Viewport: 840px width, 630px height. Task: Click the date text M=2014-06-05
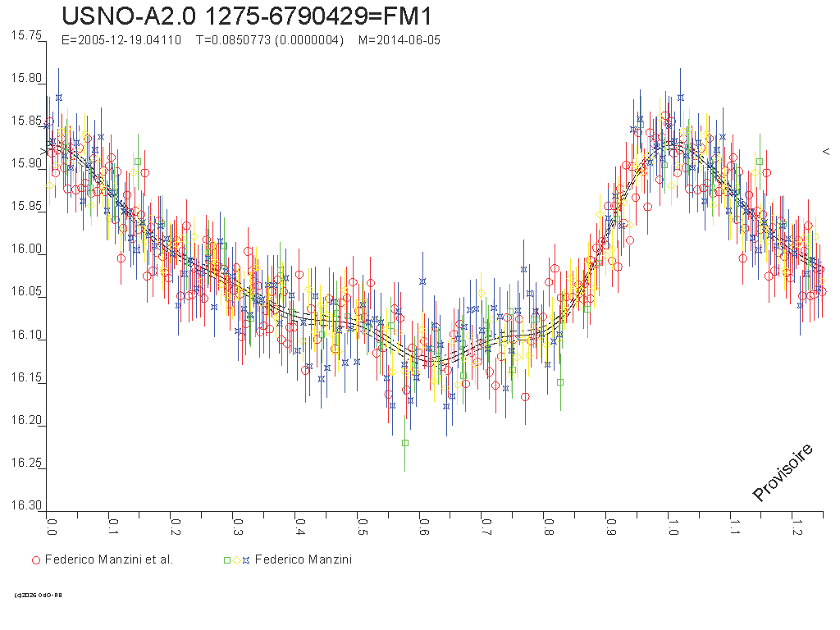pyautogui.click(x=399, y=40)
